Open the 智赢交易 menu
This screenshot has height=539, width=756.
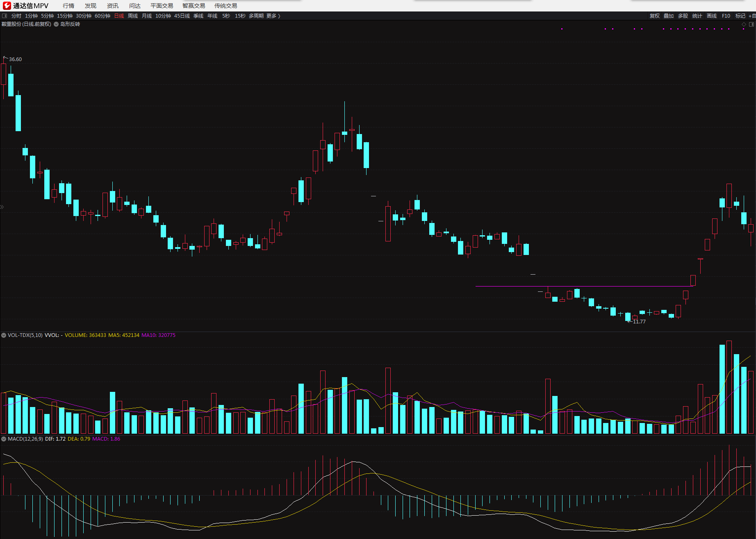pos(194,6)
